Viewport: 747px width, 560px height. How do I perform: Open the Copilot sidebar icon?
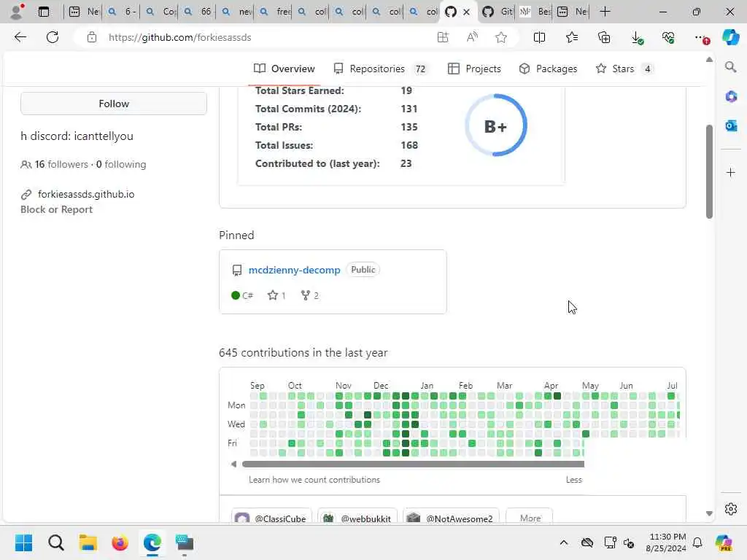point(730,37)
